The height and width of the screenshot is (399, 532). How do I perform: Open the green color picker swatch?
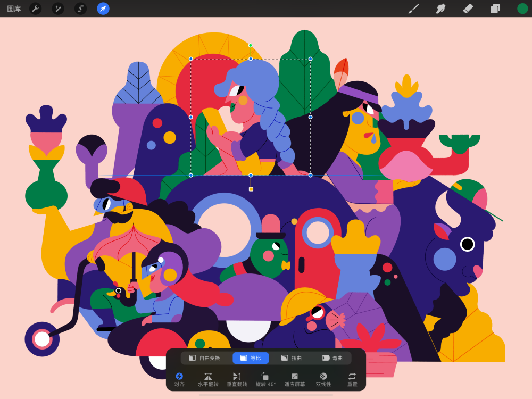(x=522, y=9)
